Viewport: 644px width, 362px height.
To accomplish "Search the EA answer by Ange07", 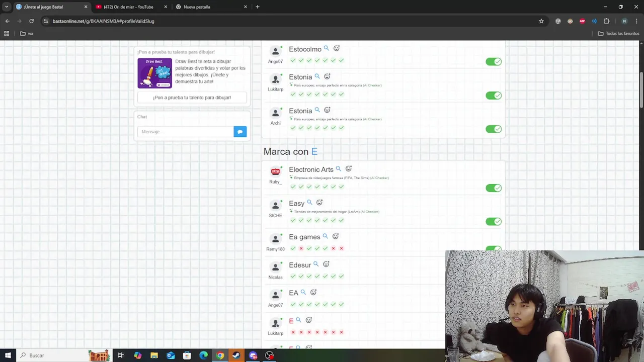I will [303, 292].
